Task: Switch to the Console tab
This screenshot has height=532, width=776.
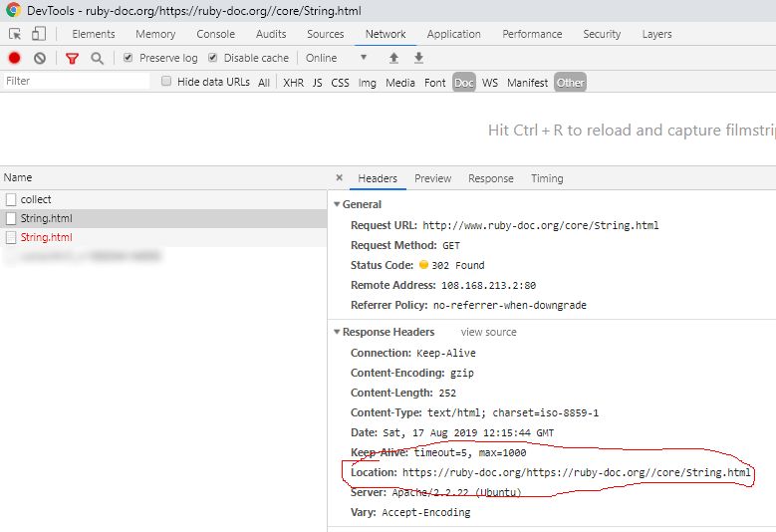Action: [x=216, y=34]
